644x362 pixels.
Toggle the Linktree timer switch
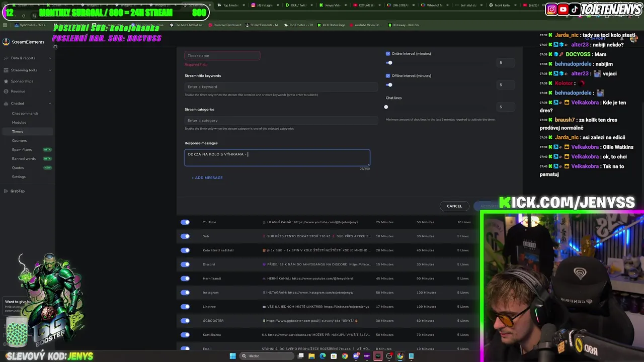point(185,306)
